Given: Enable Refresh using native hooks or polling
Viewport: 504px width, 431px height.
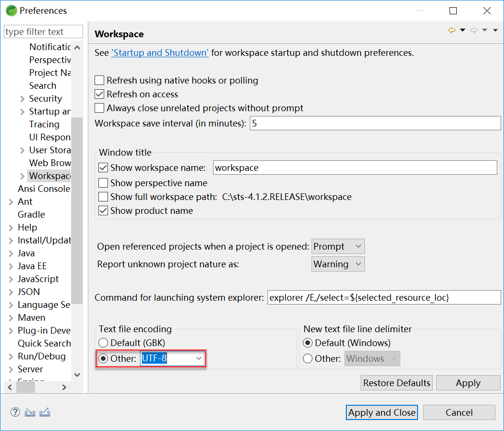Looking at the screenshot, I should 100,80.
